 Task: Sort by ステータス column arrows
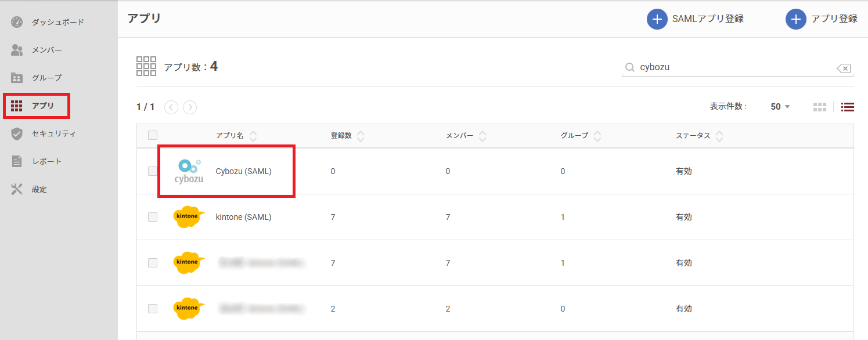pyautogui.click(x=719, y=136)
